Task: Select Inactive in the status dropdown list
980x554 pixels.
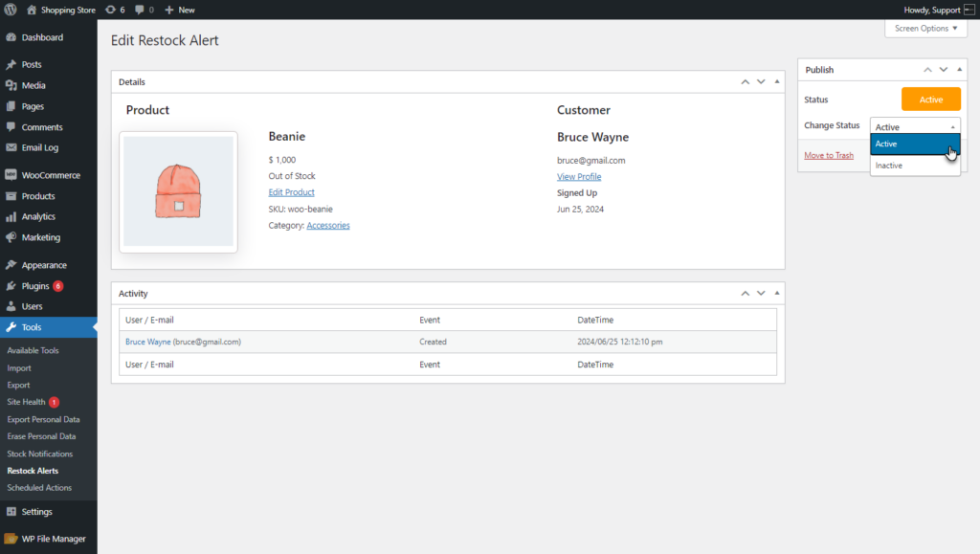Action: [x=915, y=166]
